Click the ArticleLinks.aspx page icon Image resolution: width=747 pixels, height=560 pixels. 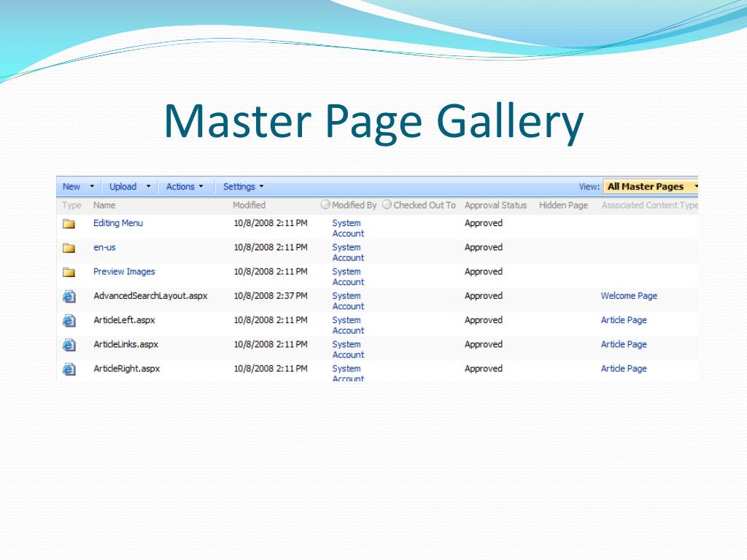(x=69, y=345)
